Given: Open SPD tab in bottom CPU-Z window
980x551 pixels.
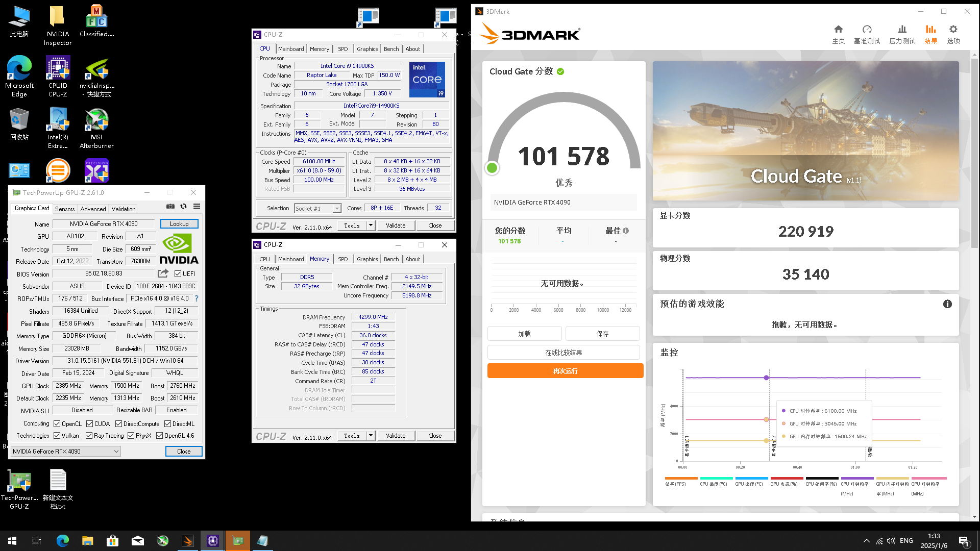Looking at the screenshot, I should 343,259.
